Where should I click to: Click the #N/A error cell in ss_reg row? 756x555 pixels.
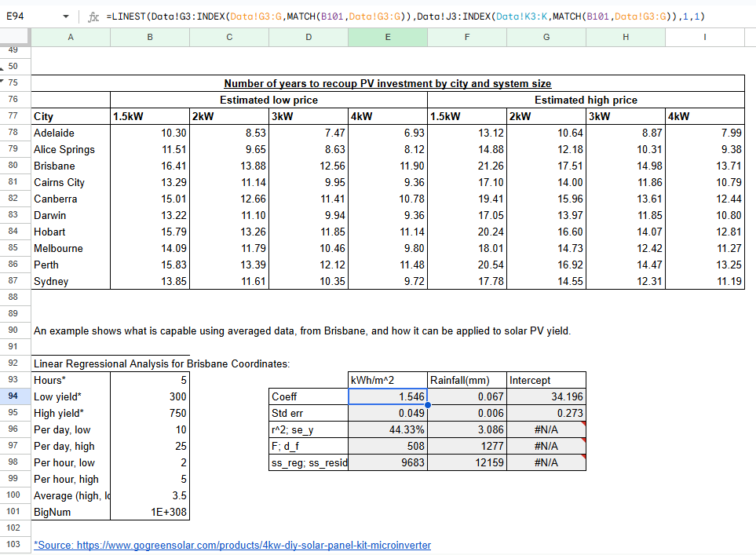click(x=546, y=462)
